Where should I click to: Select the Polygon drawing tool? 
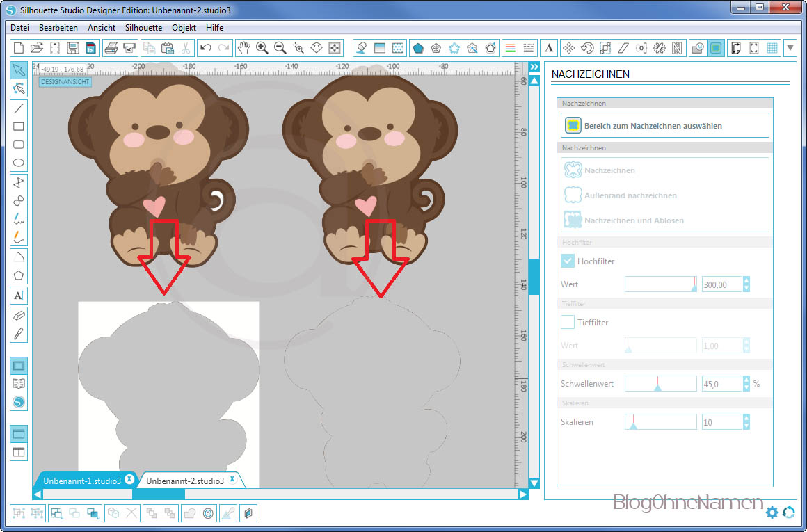[19, 275]
